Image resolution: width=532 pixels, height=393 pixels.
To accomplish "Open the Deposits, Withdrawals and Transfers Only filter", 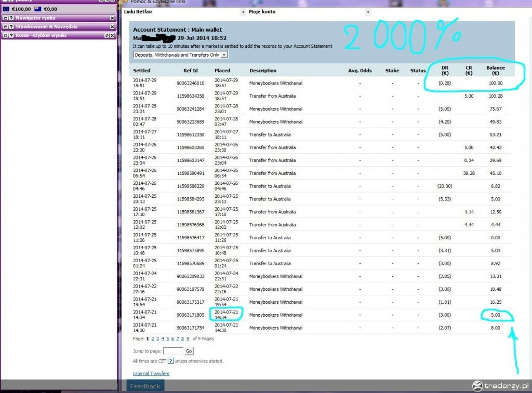I will coord(180,55).
